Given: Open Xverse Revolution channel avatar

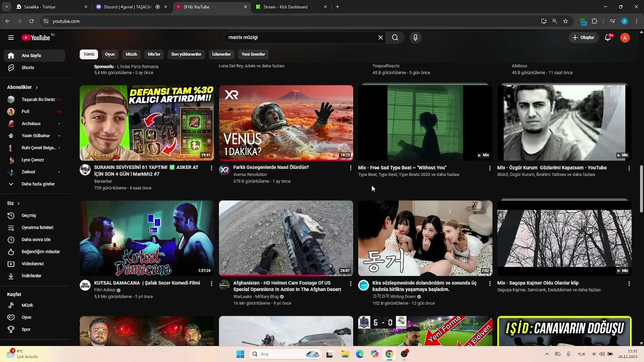Looking at the screenshot, I should pos(224,169).
